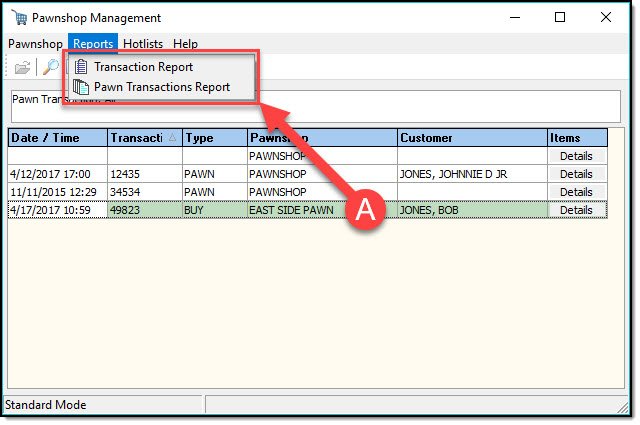Sort by Transaction column header with arrow

[144, 138]
